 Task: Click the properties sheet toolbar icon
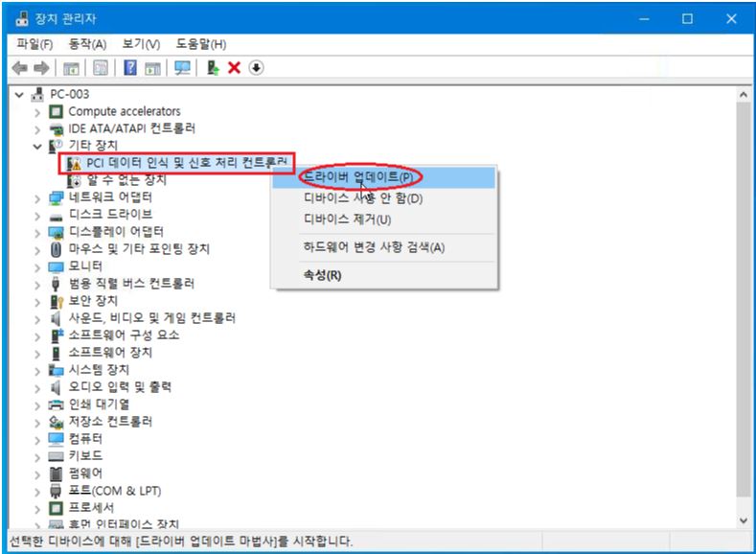pos(101,68)
